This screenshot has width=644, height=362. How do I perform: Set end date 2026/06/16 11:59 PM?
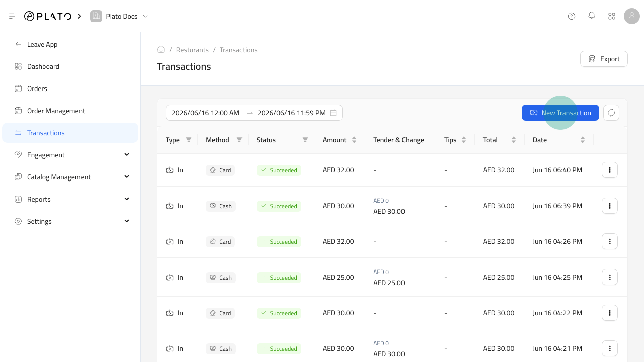[x=291, y=113]
